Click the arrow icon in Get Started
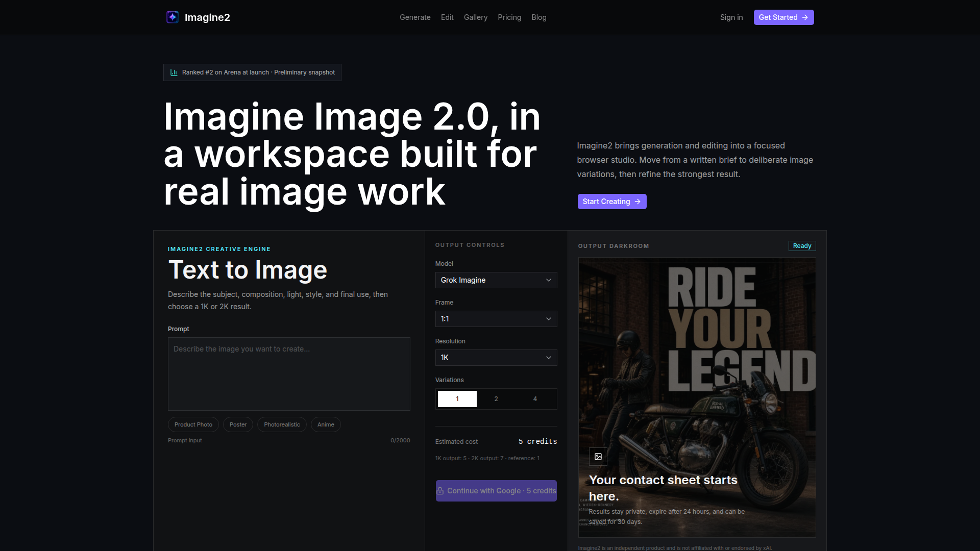 click(x=805, y=17)
